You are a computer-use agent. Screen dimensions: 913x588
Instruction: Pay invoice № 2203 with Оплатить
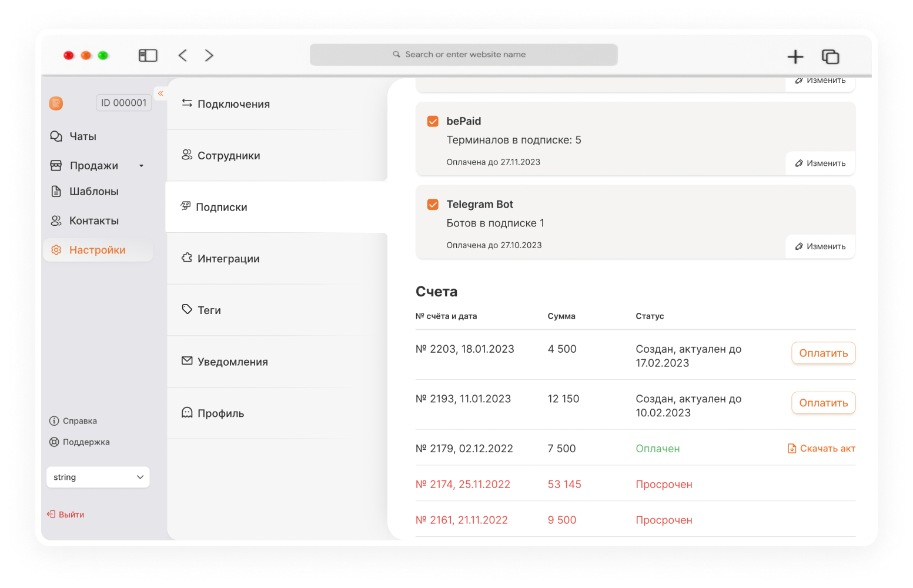[x=823, y=353]
